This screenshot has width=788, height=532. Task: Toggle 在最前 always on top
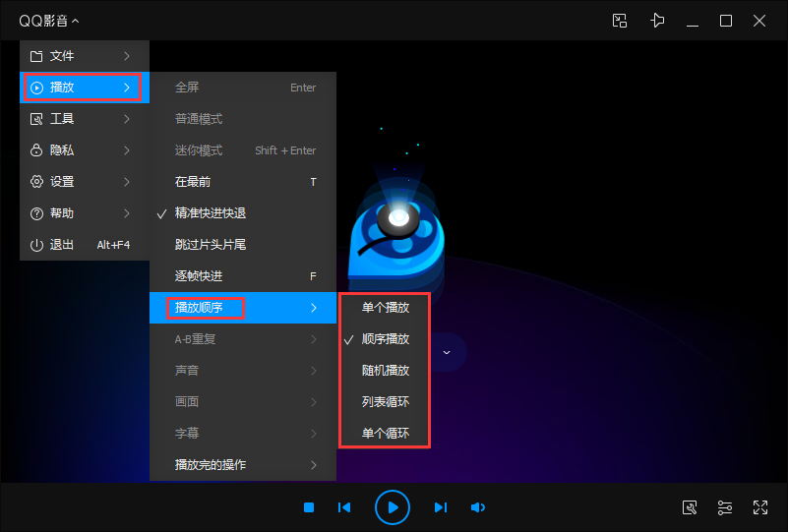[x=243, y=182]
